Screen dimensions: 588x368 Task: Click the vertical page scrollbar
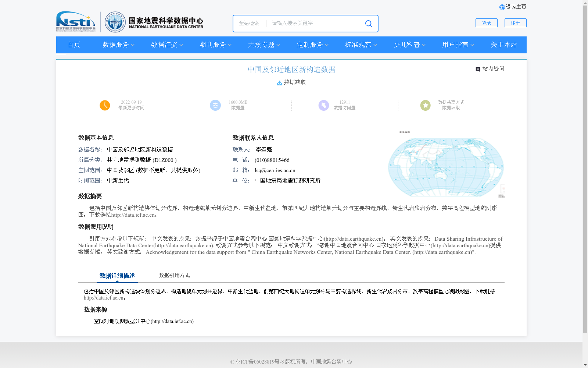(x=585, y=169)
